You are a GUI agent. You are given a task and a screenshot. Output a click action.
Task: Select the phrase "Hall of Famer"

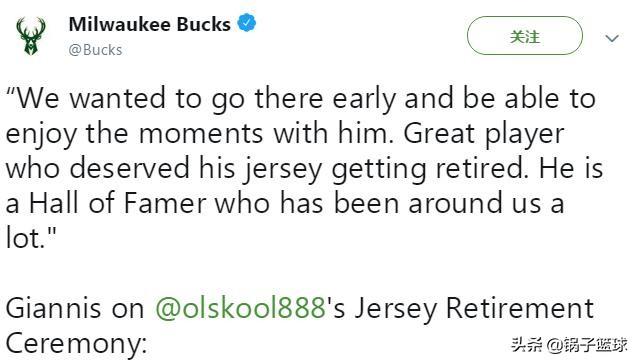(118, 203)
